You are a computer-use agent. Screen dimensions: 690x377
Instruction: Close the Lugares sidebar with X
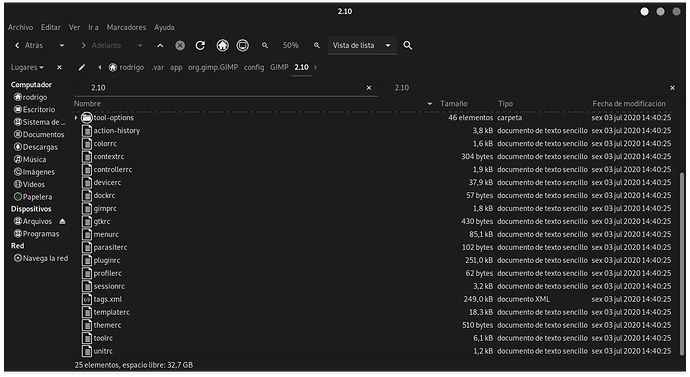point(59,67)
